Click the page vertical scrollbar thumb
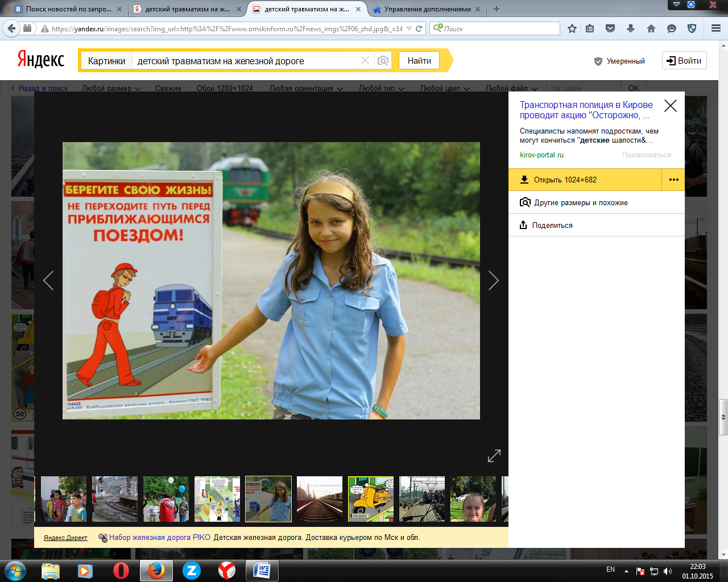728x582 pixels. tap(723, 417)
